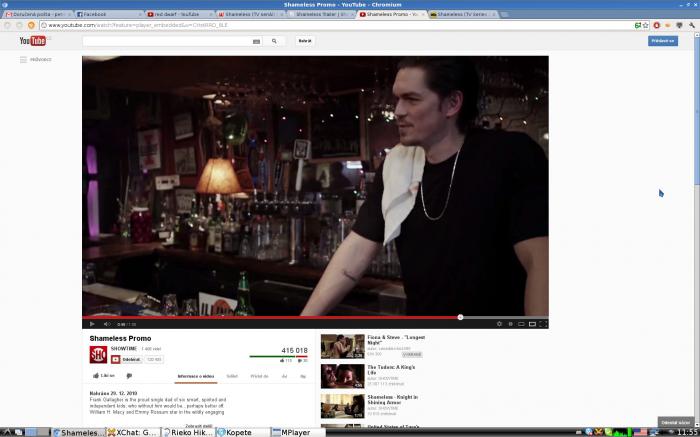Image resolution: width=700 pixels, height=437 pixels.
Task: Click the watch later clock icon in player
Action: pyautogui.click(x=510, y=324)
